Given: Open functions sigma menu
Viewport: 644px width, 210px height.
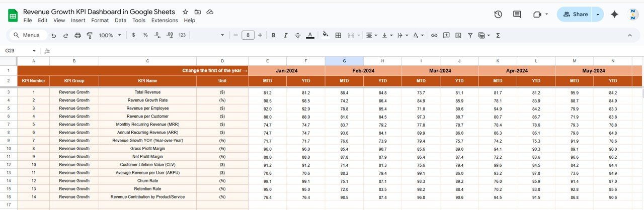Looking at the screenshot, I should pyautogui.click(x=498, y=35).
